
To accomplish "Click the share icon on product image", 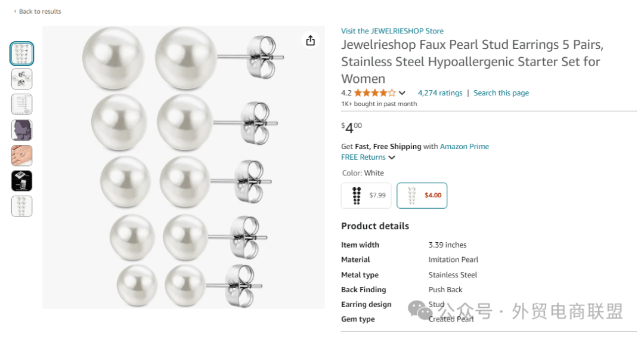I will (310, 41).
